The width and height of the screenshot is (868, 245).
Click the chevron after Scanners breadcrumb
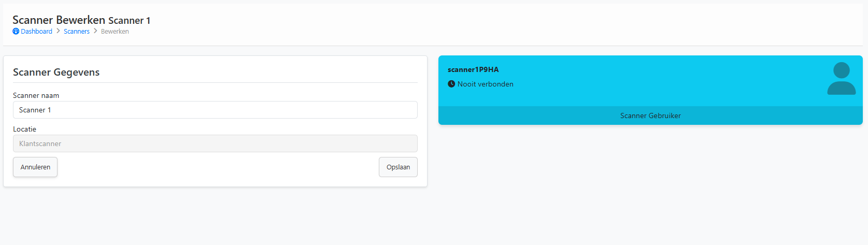95,31
